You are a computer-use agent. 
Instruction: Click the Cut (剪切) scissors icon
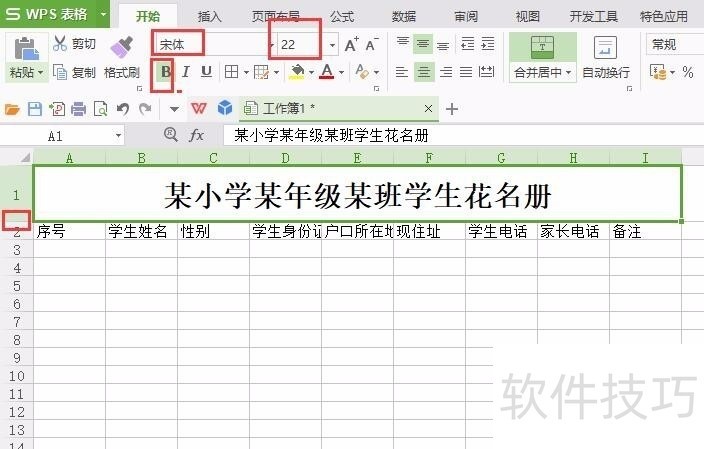click(x=60, y=44)
